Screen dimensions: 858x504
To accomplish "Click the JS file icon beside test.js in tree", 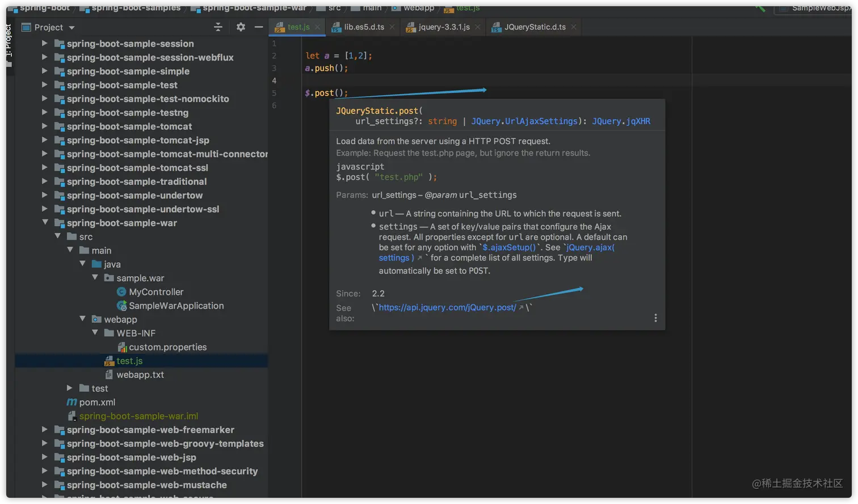I will 110,361.
